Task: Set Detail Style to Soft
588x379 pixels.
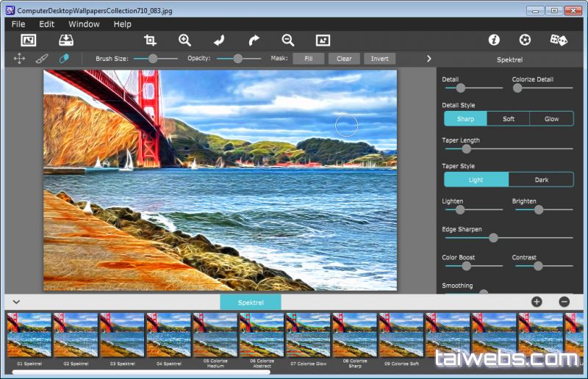Action: point(508,119)
